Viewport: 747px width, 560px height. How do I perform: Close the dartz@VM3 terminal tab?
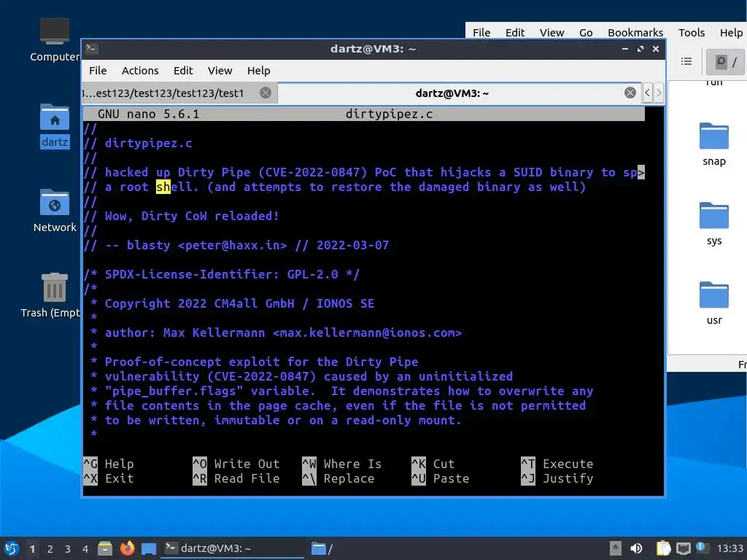[630, 93]
